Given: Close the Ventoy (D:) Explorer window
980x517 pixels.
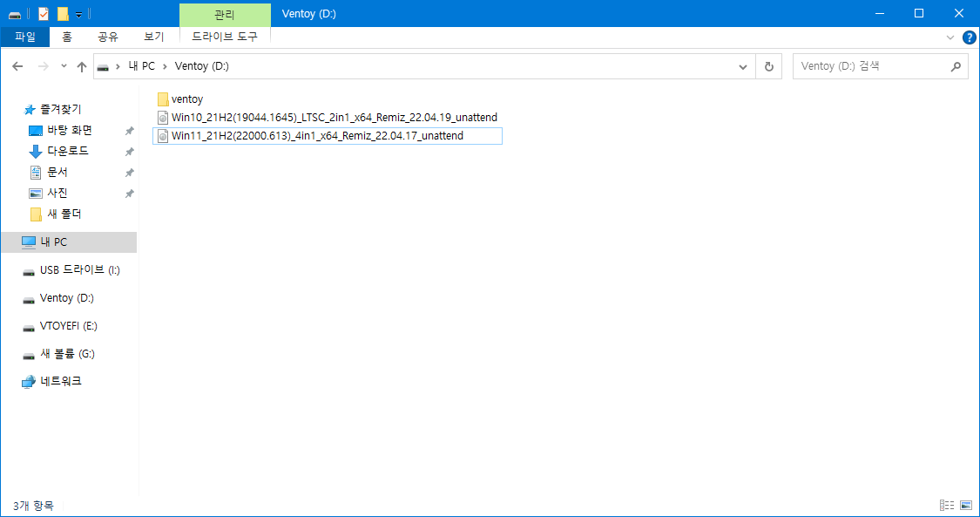Looking at the screenshot, I should (x=959, y=13).
